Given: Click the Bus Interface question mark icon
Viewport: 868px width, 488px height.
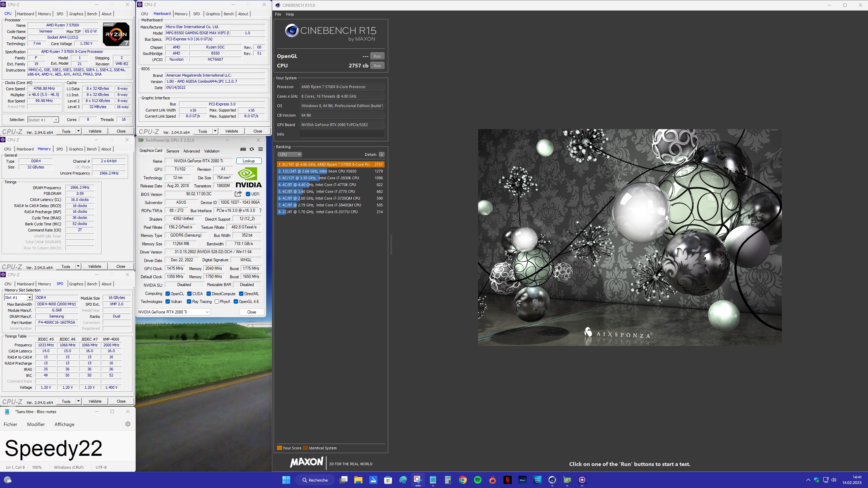Looking at the screenshot, I should point(260,210).
